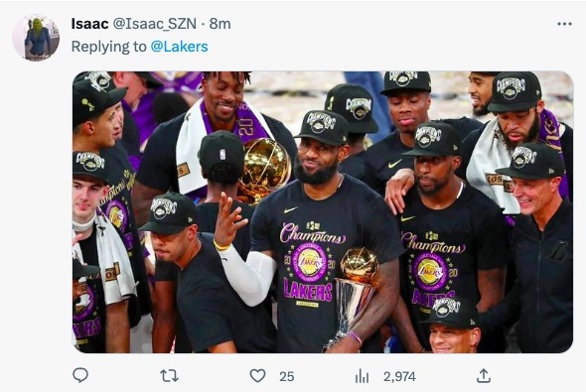Click the raised hand in the photo
The height and width of the screenshot is (392, 586).
coord(228,219)
